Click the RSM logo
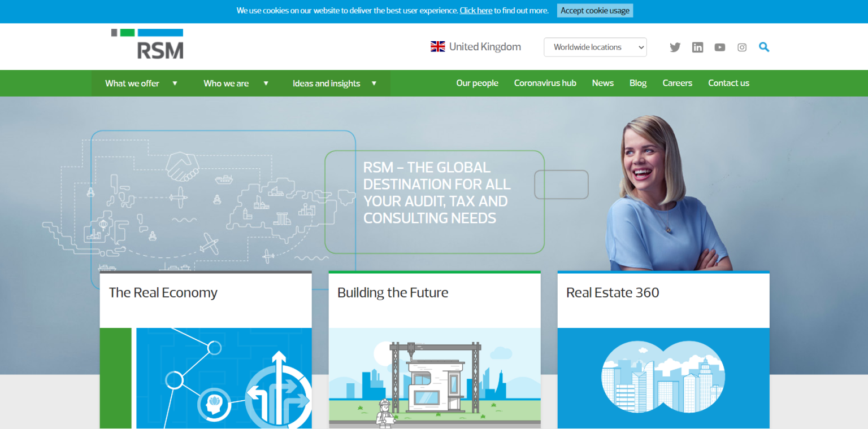 click(x=148, y=44)
